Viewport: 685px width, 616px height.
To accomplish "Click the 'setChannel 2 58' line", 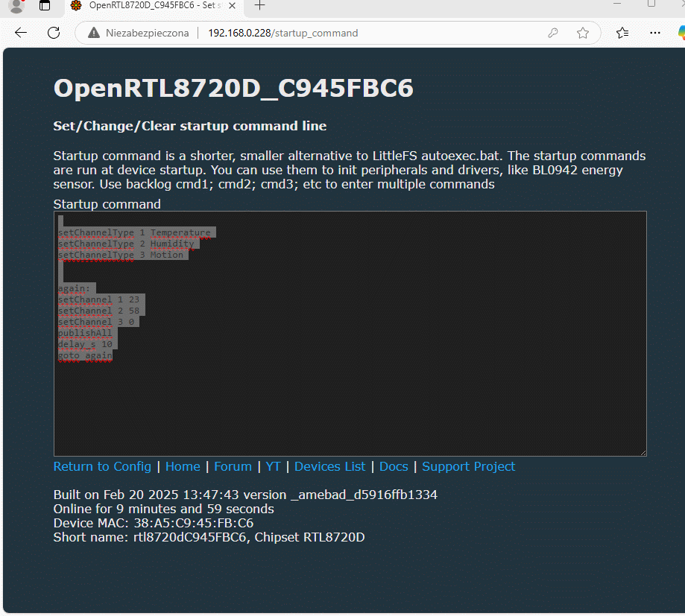I will tap(98, 311).
